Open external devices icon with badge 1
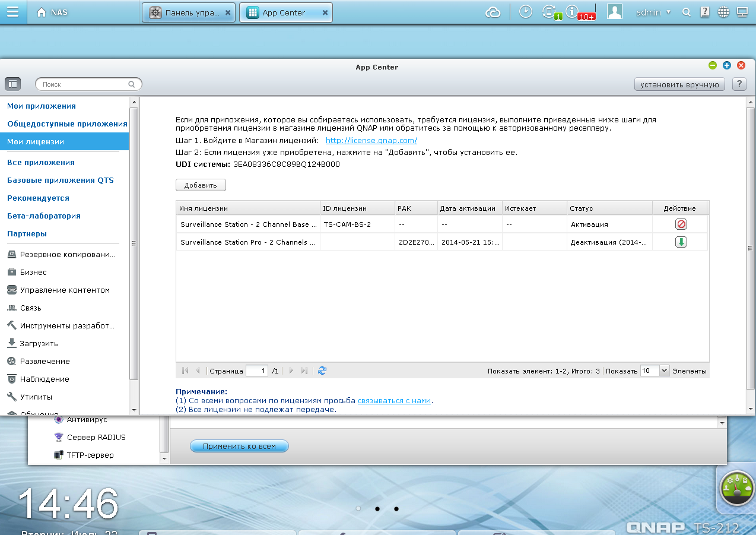This screenshot has height=535, width=756. point(551,12)
